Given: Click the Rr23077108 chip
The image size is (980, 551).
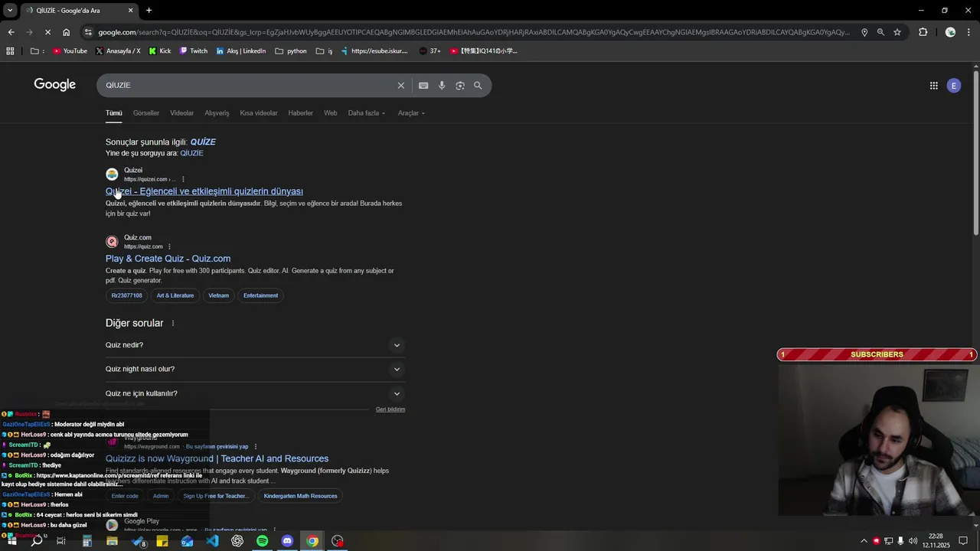Looking at the screenshot, I should pyautogui.click(x=126, y=295).
